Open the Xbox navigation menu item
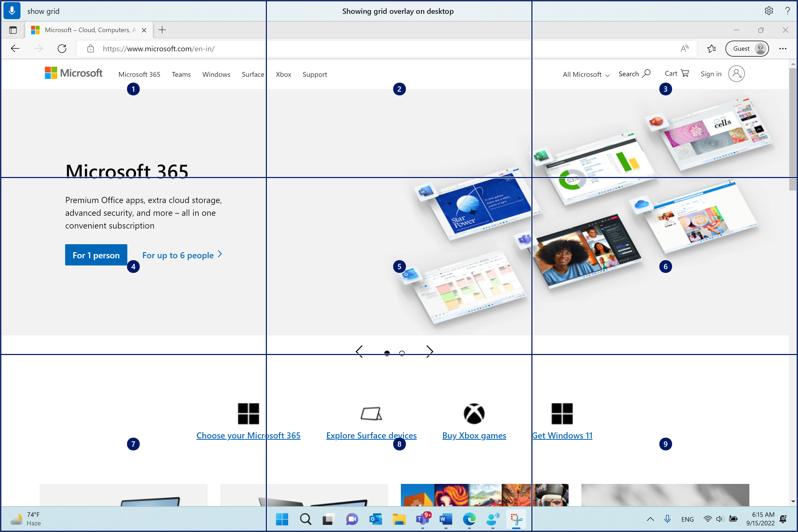The width and height of the screenshot is (798, 532). (283, 74)
